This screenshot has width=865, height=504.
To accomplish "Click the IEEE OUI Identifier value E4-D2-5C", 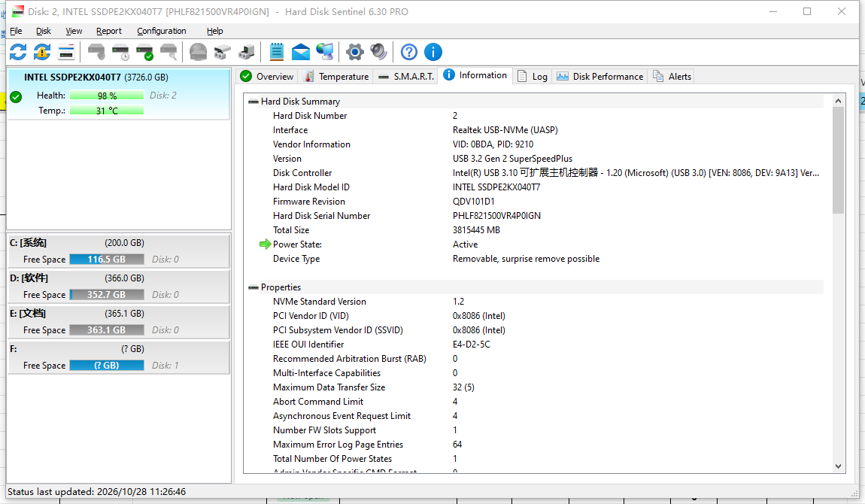I will point(471,344).
